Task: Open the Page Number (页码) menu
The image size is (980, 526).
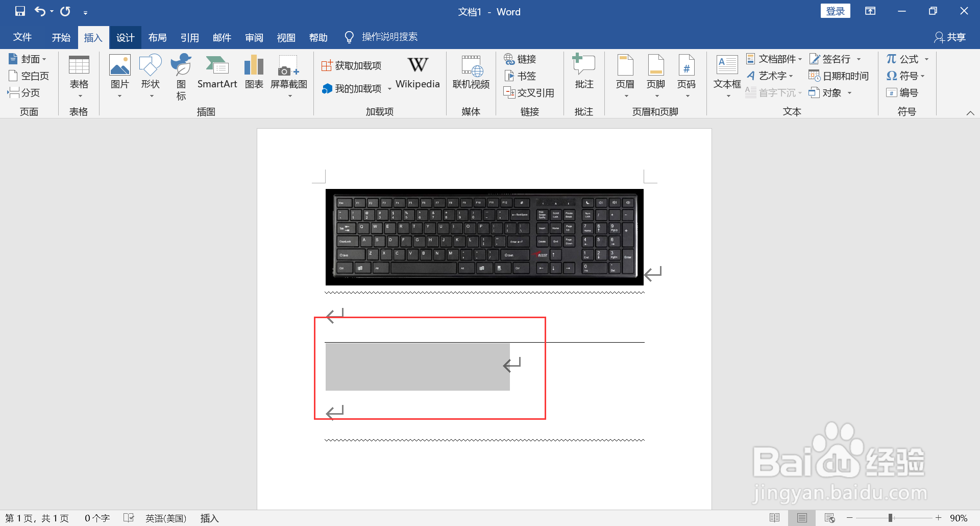Action: tap(687, 77)
